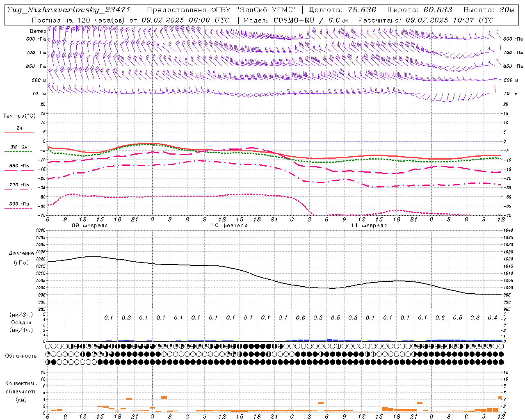The width and height of the screenshot is (525, 420).
Task: Select the Давление panel label
Action: click(x=21, y=253)
